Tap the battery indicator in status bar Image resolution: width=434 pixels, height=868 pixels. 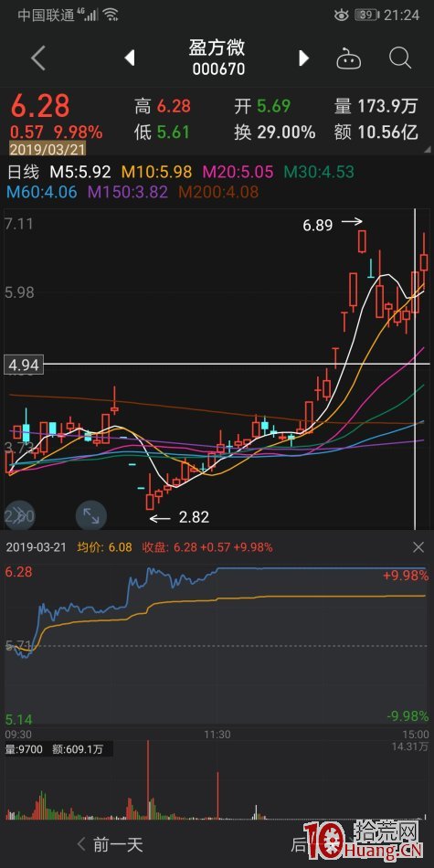[x=365, y=15]
